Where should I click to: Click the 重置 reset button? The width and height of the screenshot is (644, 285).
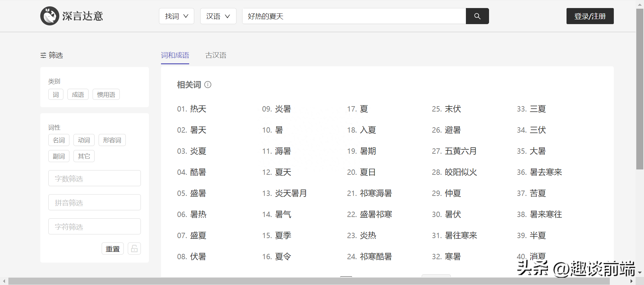click(x=113, y=249)
